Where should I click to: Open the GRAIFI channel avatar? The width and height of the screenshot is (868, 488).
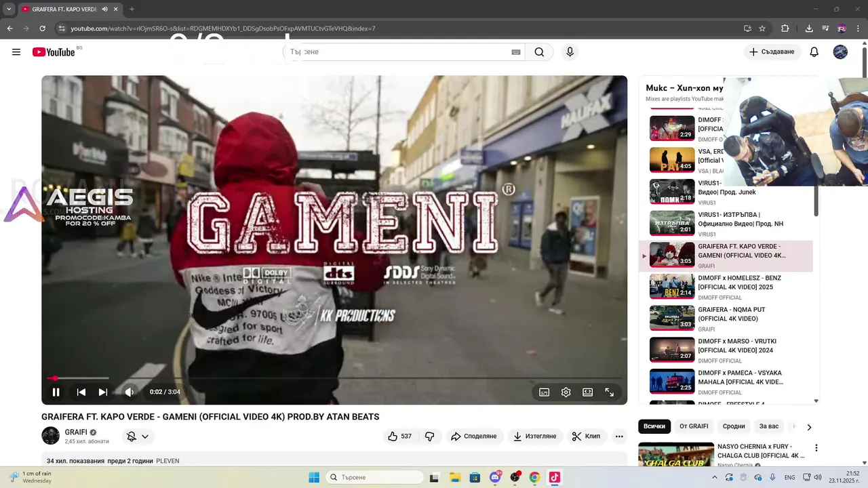pyautogui.click(x=51, y=436)
